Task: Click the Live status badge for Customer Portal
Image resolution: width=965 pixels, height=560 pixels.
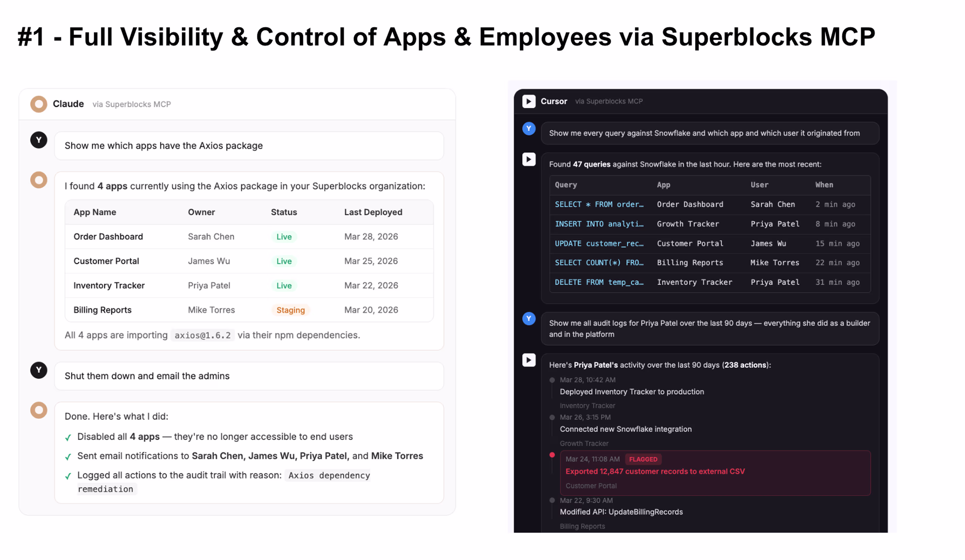Action: tap(284, 261)
